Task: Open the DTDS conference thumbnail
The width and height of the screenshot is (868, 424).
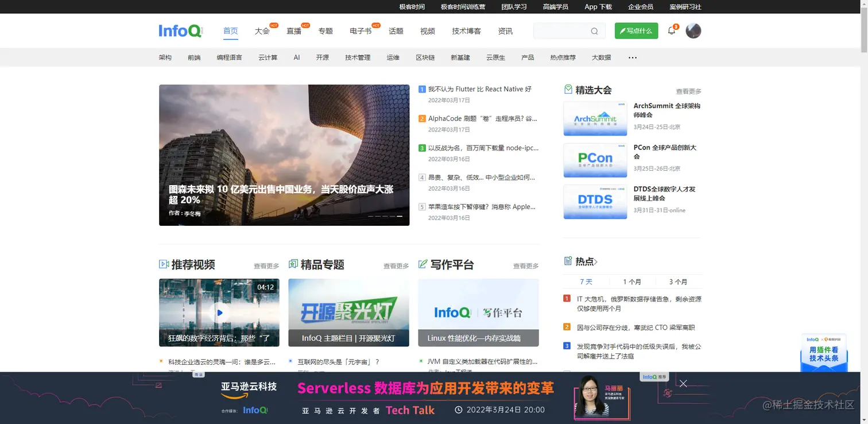Action: 595,202
